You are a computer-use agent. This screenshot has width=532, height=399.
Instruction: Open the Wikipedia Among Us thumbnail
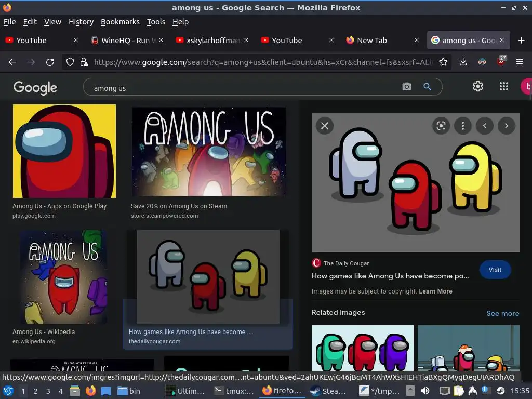tap(63, 277)
